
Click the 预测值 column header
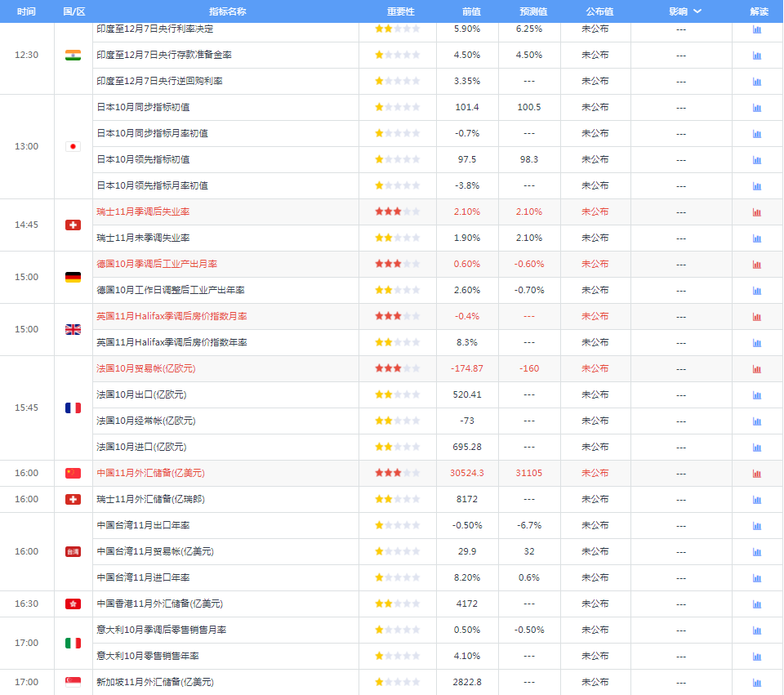533,11
